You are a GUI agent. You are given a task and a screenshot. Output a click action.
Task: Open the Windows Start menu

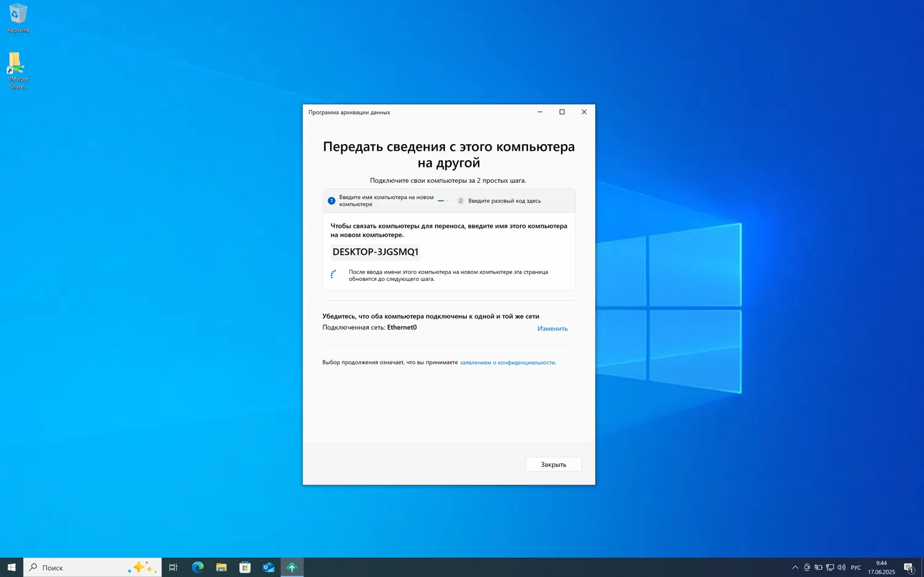coord(12,567)
